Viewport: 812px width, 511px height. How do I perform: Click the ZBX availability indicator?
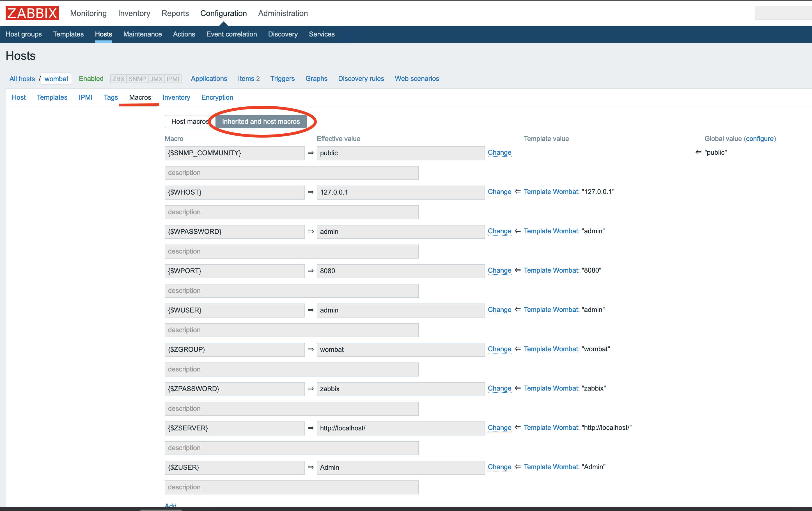(x=118, y=79)
